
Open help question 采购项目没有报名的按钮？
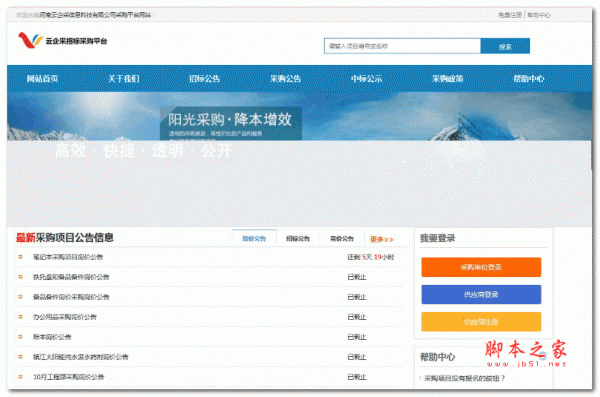click(465, 378)
